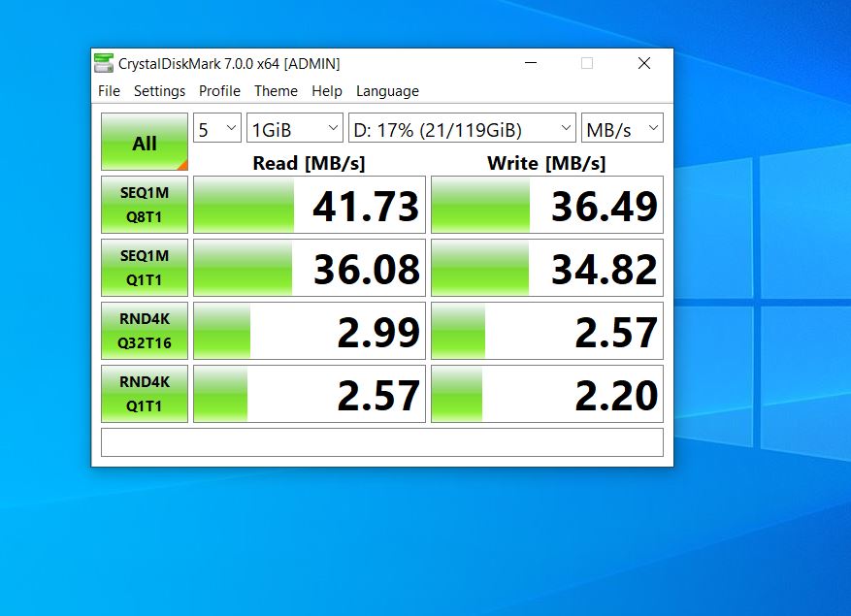Open the Language menu

pos(387,90)
